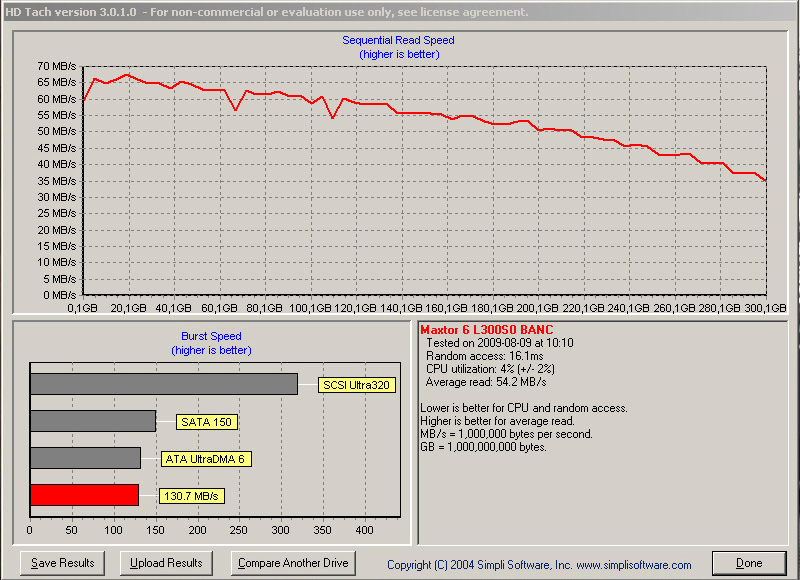Select the 'CPU utilization: 4%' line
800x580 pixels.
490,369
